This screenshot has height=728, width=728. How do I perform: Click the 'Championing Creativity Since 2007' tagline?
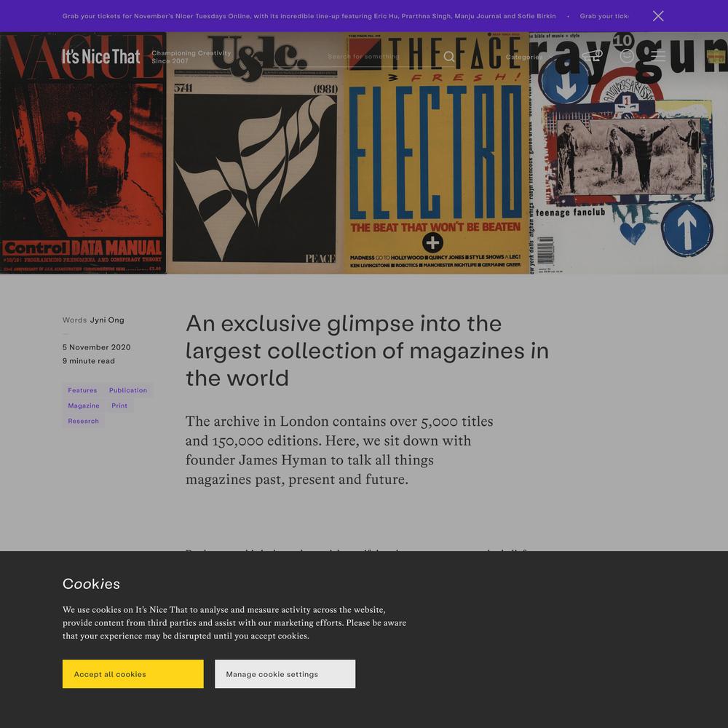click(191, 57)
